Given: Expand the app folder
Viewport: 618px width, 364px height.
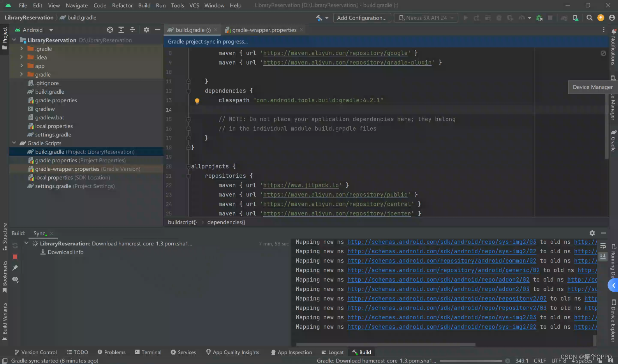Looking at the screenshot, I should pyautogui.click(x=22, y=66).
